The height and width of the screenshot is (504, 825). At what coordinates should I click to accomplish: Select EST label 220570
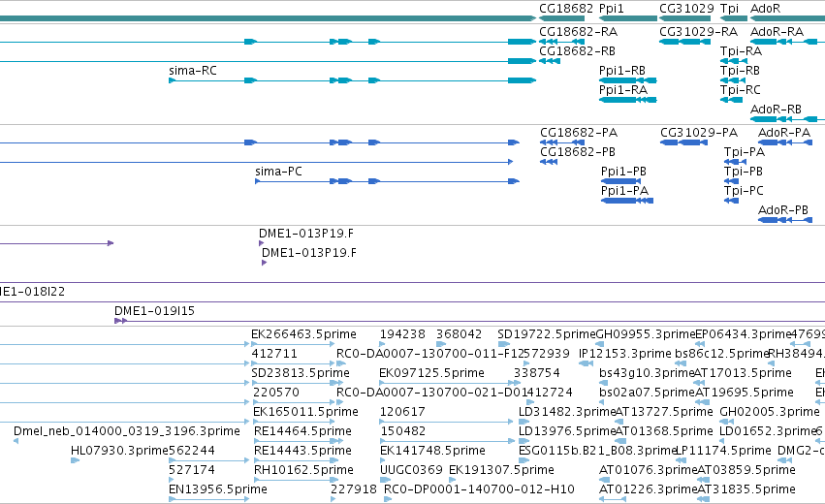pos(275,393)
